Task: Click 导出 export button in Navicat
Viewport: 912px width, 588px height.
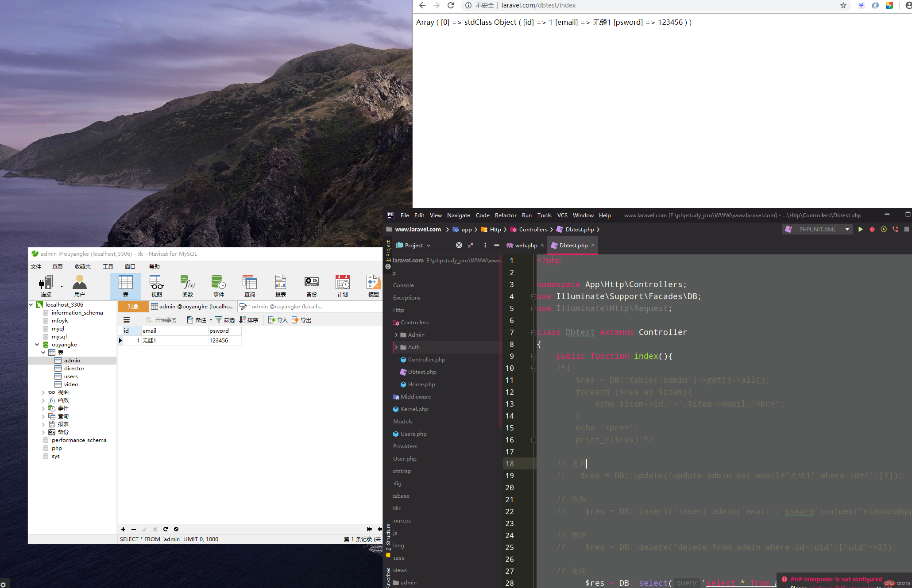Action: pos(301,320)
